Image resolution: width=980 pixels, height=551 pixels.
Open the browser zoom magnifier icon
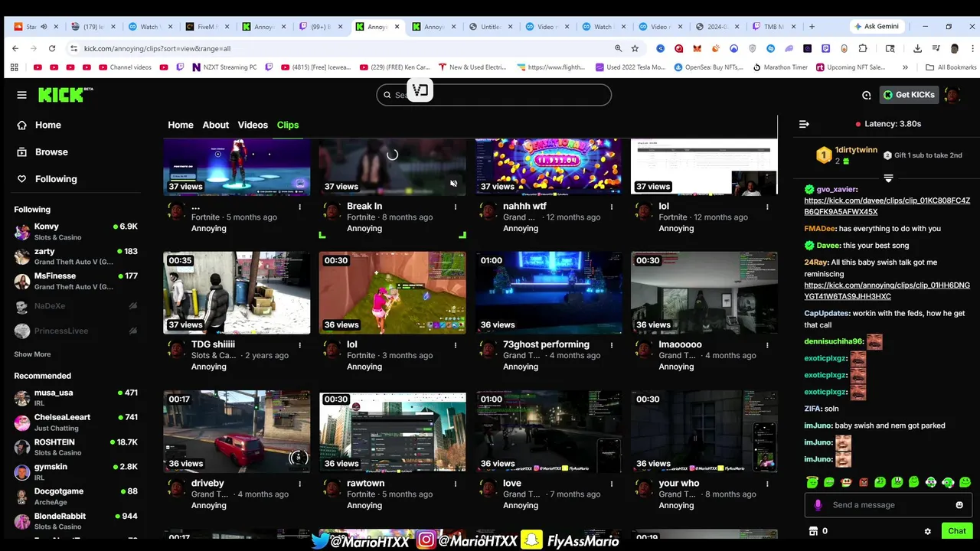click(x=618, y=48)
